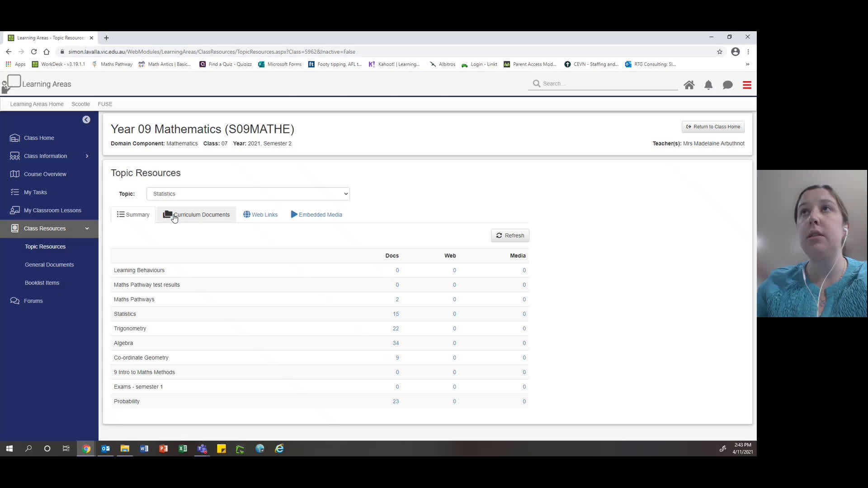
Task: Bookmark the page with the star icon
Action: point(720,52)
